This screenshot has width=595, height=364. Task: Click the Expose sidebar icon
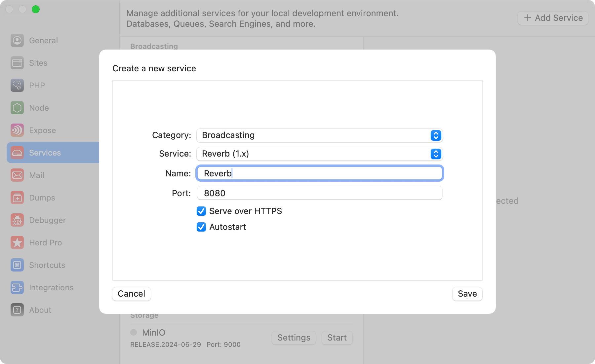[17, 130]
